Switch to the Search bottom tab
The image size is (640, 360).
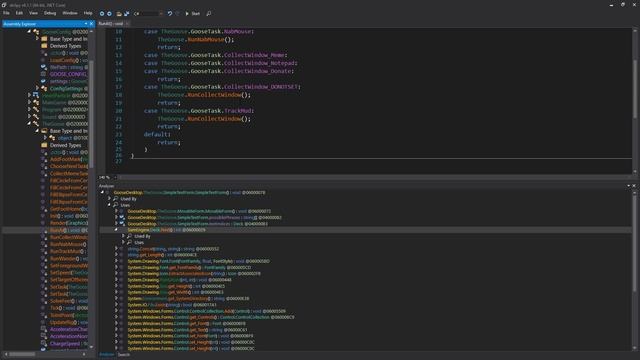124,354
